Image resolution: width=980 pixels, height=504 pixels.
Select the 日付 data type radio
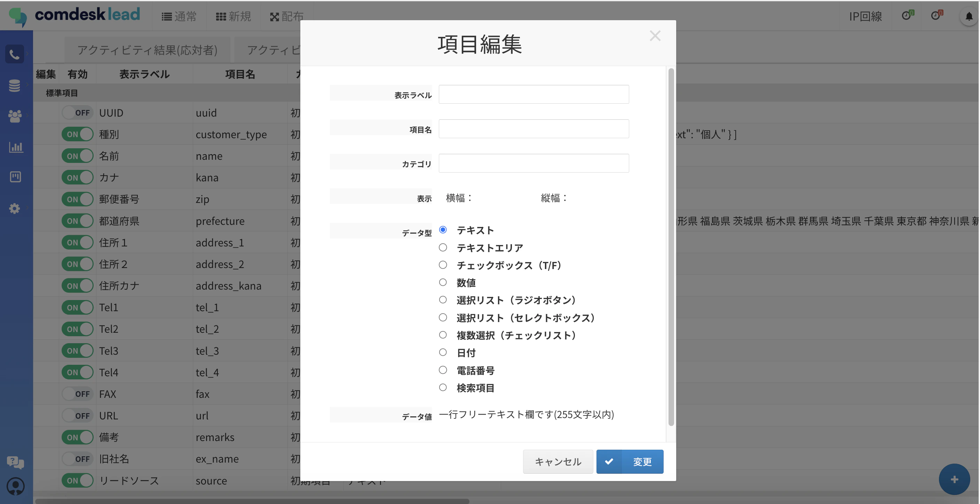pyautogui.click(x=442, y=352)
